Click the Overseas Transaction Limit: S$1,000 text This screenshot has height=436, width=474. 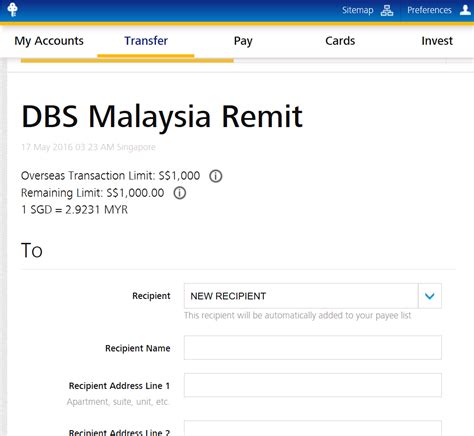point(110,176)
